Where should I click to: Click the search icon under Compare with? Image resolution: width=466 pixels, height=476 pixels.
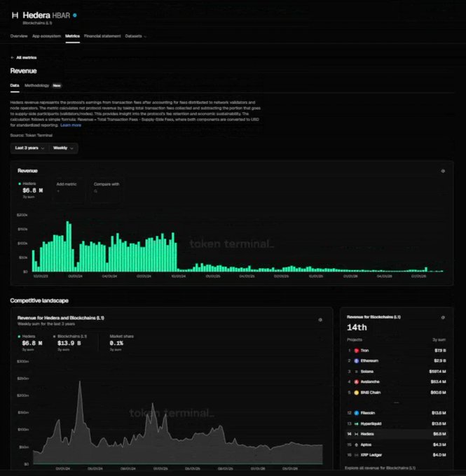(x=95, y=191)
